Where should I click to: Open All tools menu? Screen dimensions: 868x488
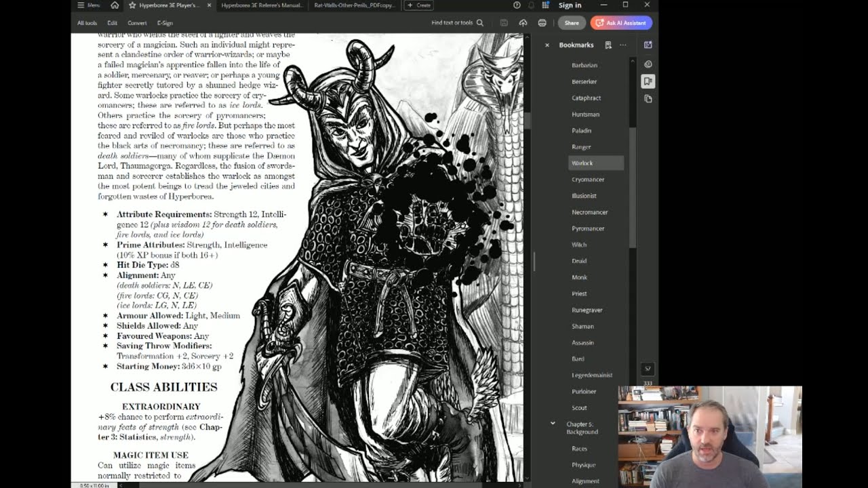[x=87, y=23]
